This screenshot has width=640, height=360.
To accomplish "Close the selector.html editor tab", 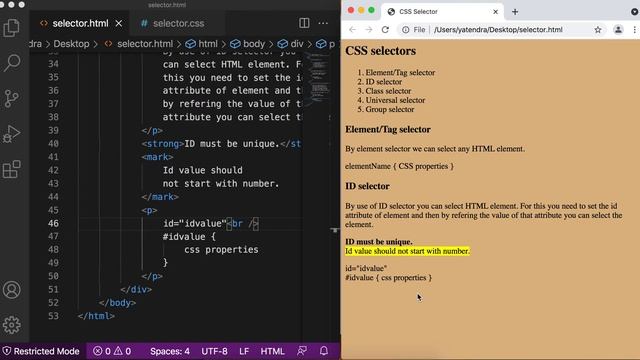I will click(x=118, y=24).
